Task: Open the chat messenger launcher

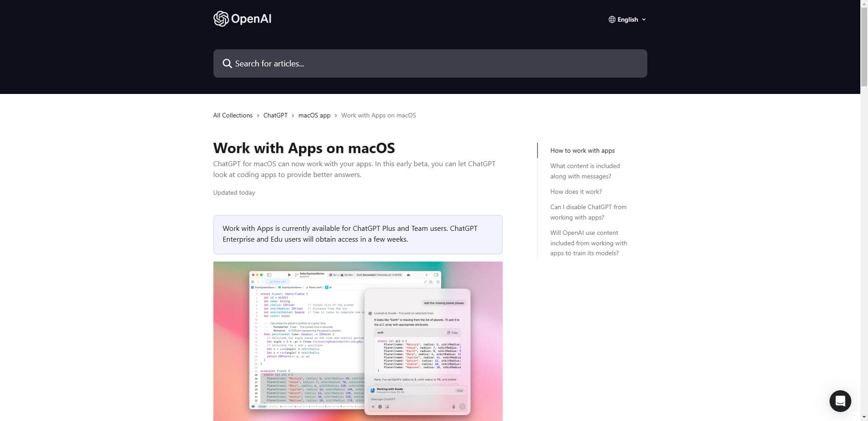Action: (840, 401)
